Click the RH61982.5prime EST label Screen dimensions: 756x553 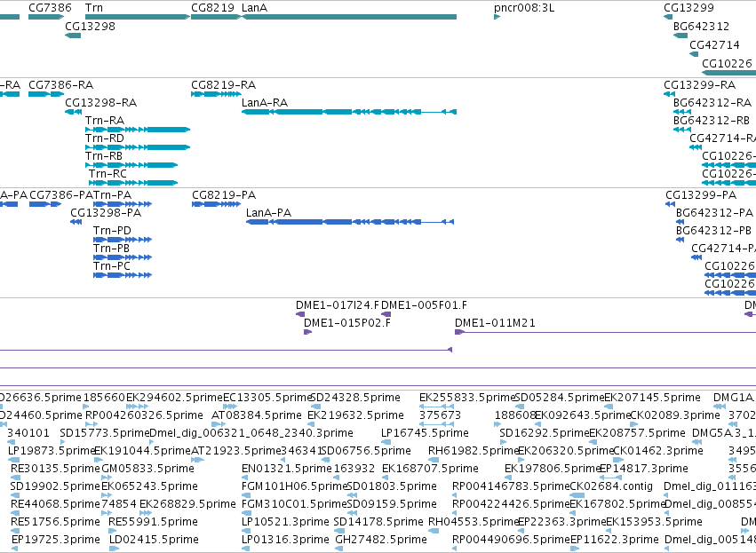click(473, 451)
